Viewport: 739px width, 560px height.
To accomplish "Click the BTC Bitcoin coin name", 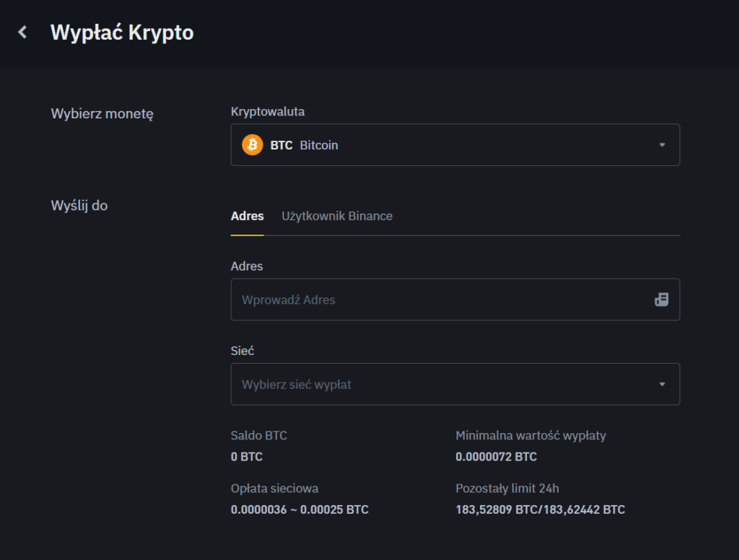I will point(304,145).
